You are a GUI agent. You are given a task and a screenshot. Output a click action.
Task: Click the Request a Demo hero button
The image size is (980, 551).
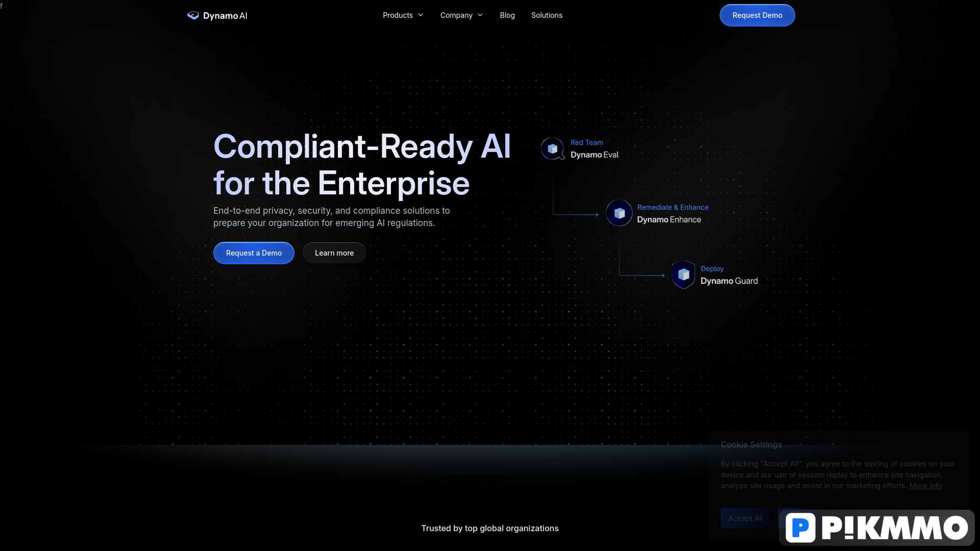[x=254, y=253]
